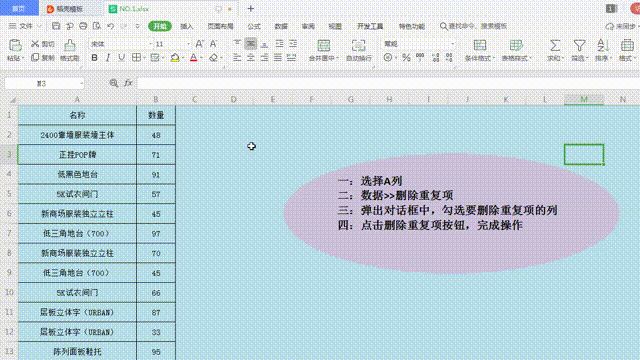The height and width of the screenshot is (360, 640).
Task: Click the Sort A-Z icon
Action: 602,45
